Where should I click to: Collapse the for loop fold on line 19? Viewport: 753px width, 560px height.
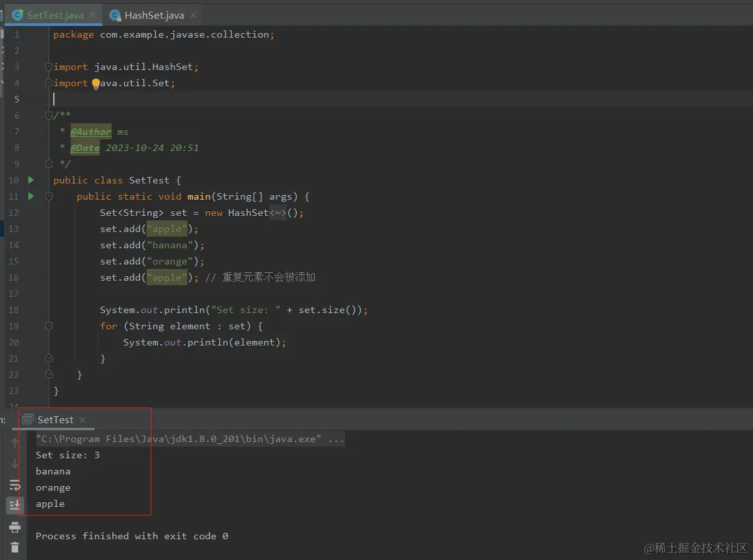click(x=49, y=326)
